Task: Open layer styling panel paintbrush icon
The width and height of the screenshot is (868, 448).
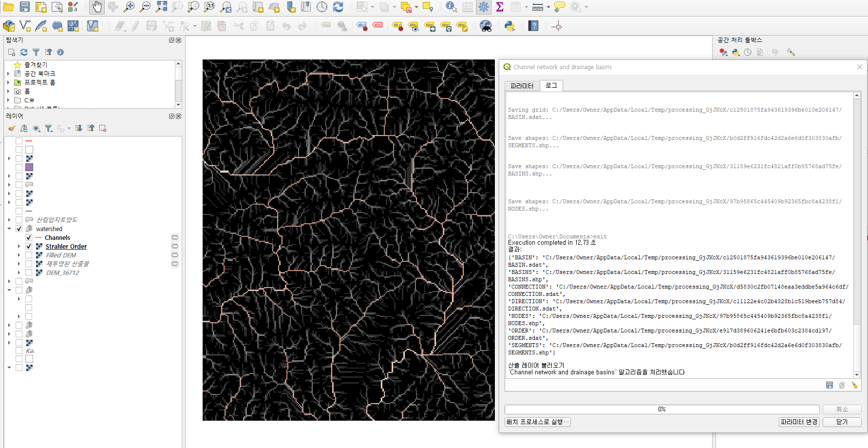Action: pyautogui.click(x=12, y=128)
